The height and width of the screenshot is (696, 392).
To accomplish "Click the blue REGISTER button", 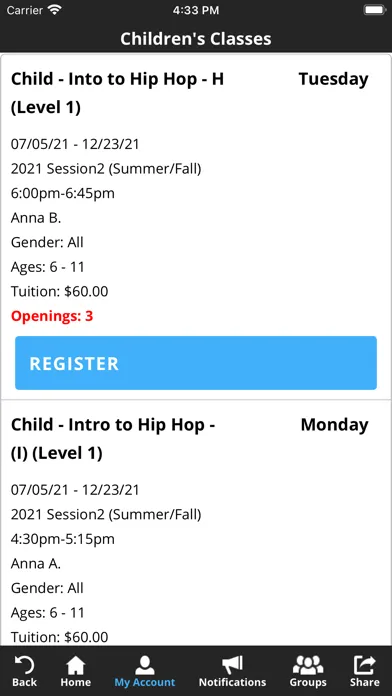I will [x=196, y=363].
